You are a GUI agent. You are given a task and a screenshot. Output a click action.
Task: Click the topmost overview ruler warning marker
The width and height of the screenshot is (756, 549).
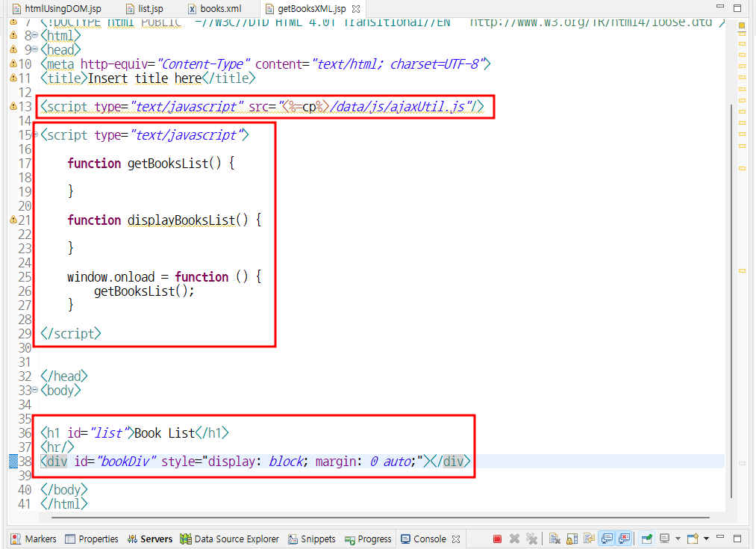tap(742, 33)
